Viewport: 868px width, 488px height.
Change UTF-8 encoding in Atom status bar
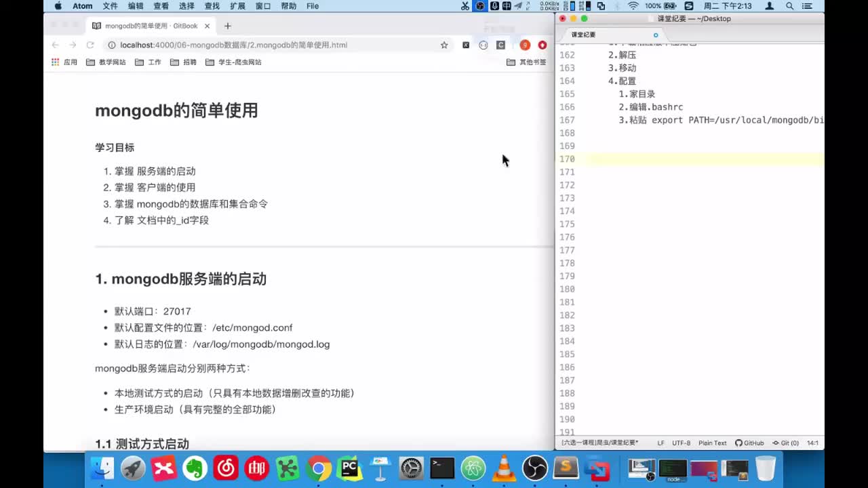(681, 443)
